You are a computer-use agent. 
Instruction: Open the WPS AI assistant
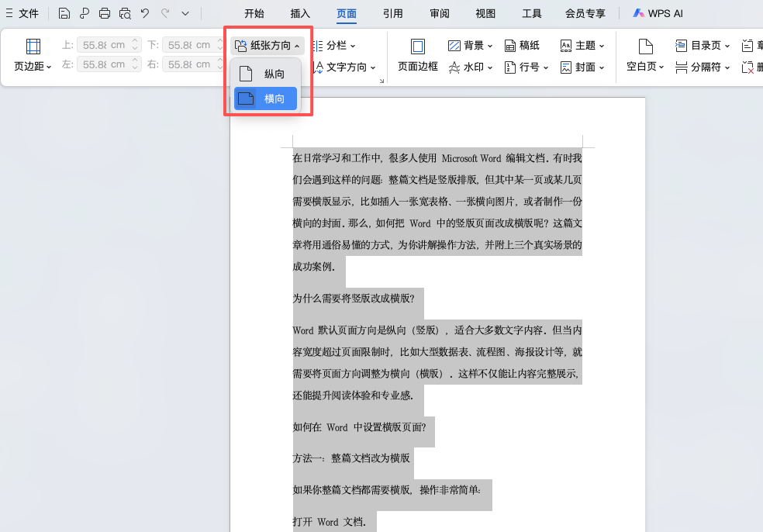[x=658, y=13]
